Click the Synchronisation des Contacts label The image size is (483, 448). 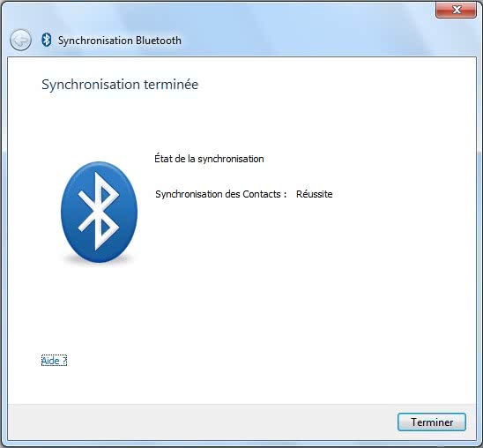pos(221,194)
